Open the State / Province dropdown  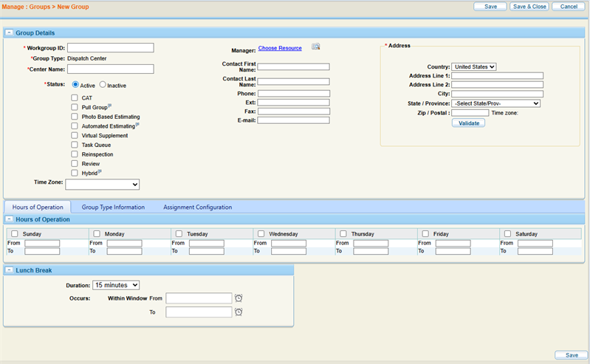coord(496,103)
